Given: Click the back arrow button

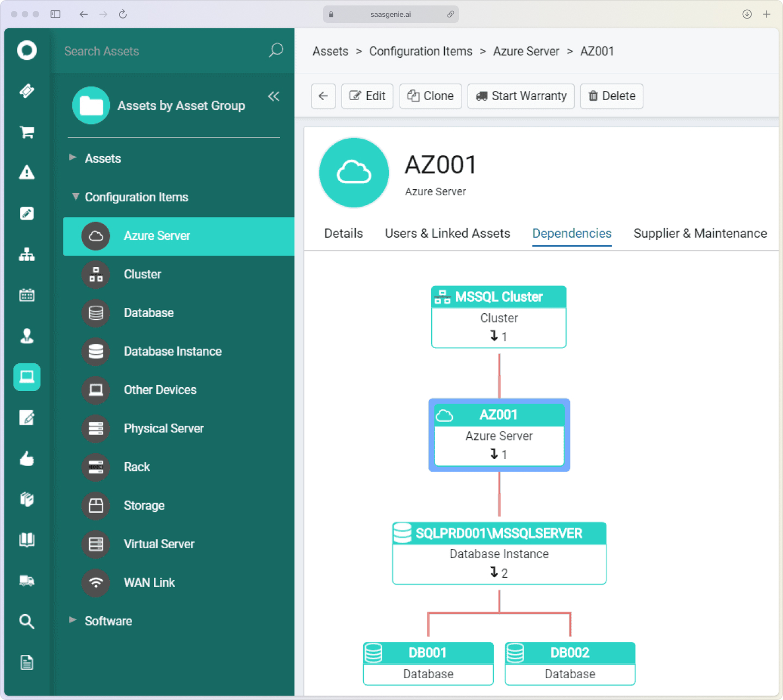Looking at the screenshot, I should tap(323, 96).
